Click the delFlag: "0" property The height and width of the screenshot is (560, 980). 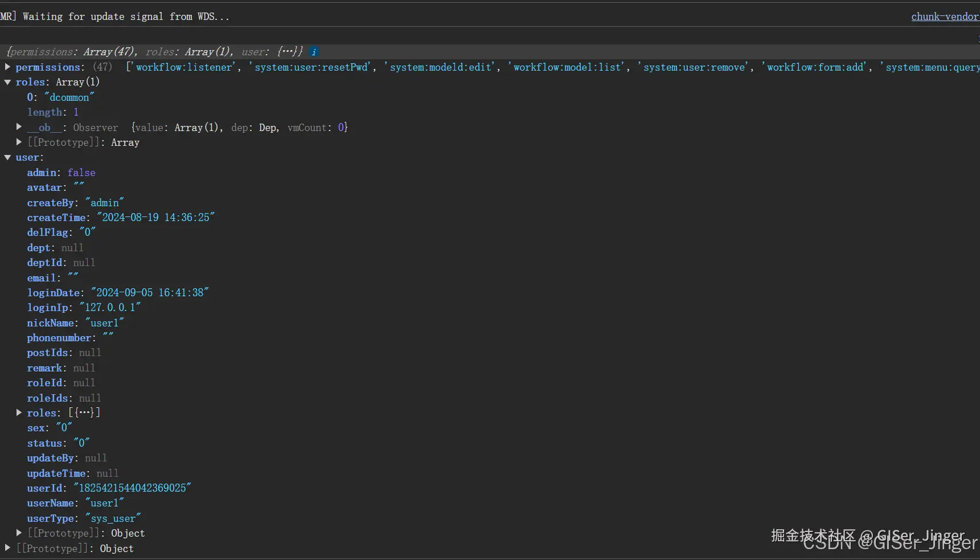pos(61,232)
